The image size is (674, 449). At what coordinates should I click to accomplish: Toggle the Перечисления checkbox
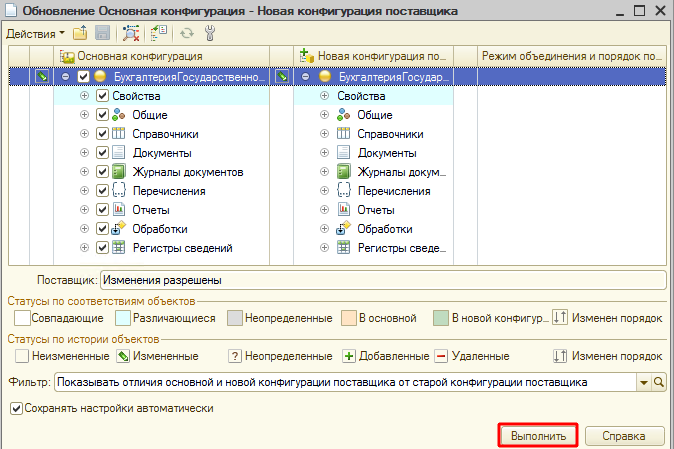click(102, 190)
